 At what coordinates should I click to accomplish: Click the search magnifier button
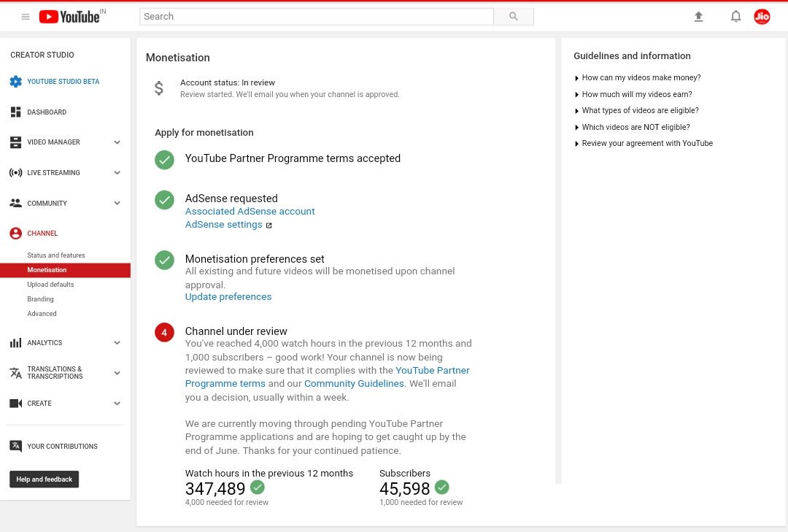[x=513, y=17]
